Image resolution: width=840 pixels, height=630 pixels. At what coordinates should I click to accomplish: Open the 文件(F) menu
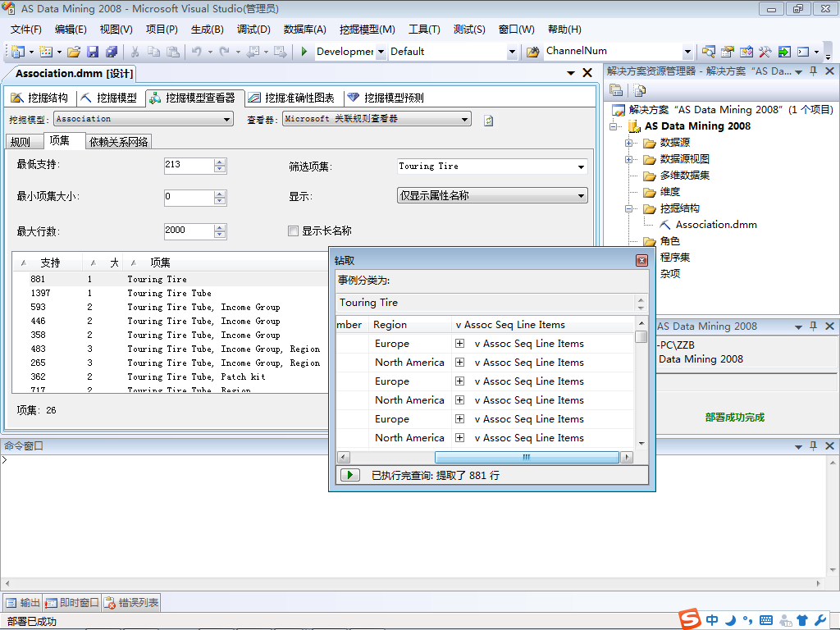point(25,30)
